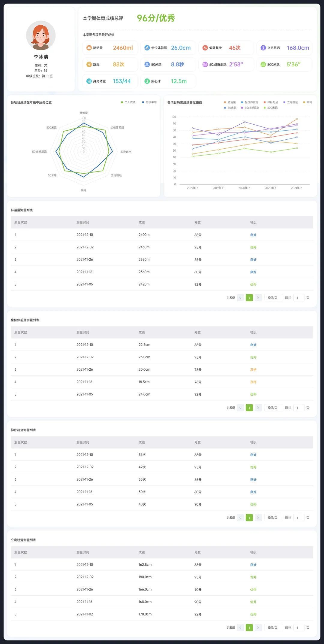324x644 pixels.
Task: Click the 身高体重 teal icon
Action: point(89,81)
